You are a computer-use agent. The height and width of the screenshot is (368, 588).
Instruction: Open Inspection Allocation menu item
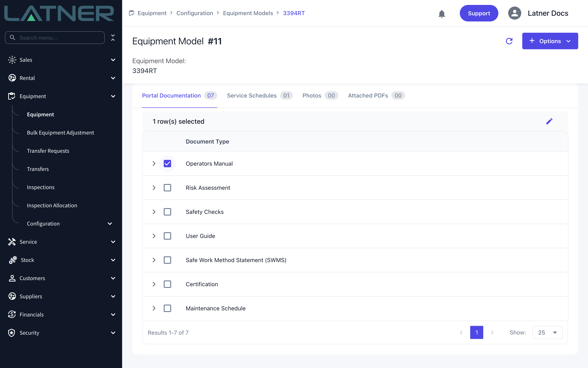click(52, 205)
